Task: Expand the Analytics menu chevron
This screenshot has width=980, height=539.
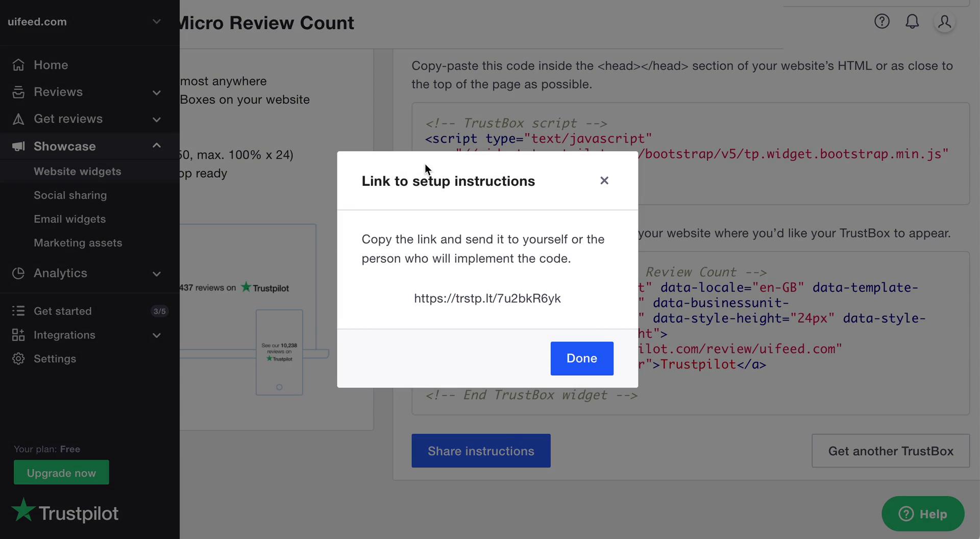Action: pos(157,274)
